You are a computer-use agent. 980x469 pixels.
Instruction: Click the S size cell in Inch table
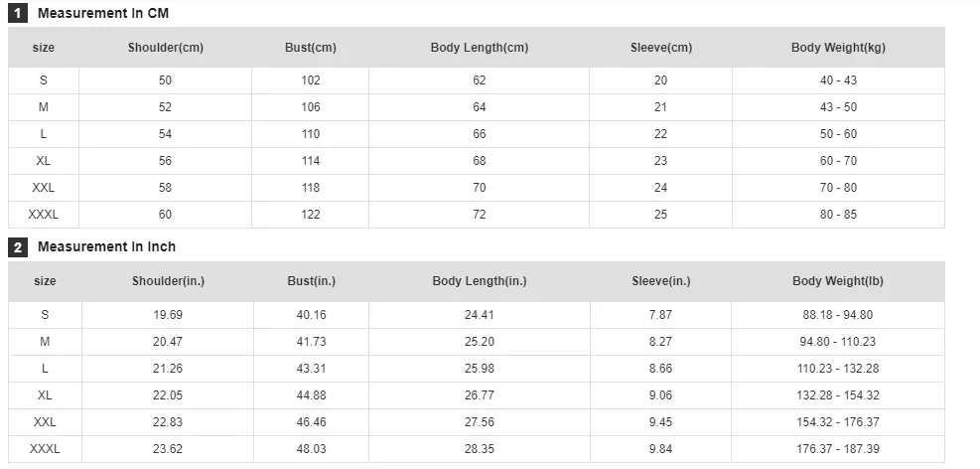(x=45, y=315)
